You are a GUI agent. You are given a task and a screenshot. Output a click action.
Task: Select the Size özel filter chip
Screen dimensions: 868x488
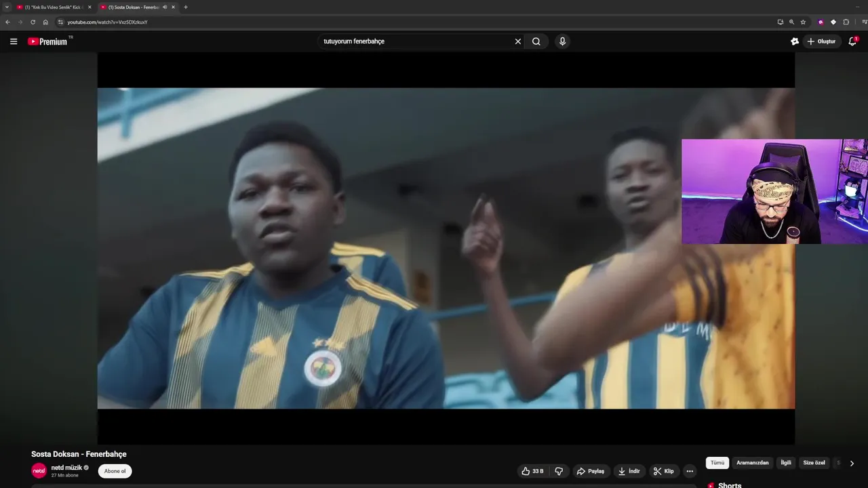(814, 463)
